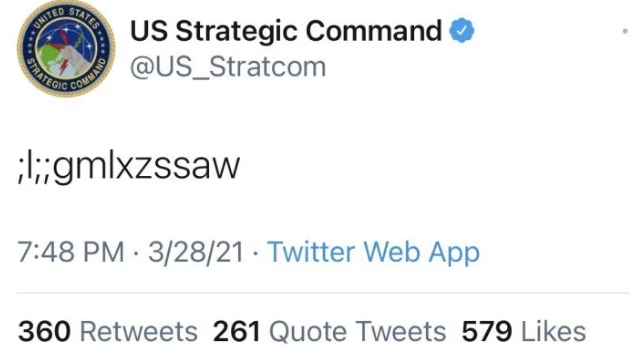The width and height of the screenshot is (630, 361).
Task: Click the US Strategic Command display name
Action: tap(286, 31)
